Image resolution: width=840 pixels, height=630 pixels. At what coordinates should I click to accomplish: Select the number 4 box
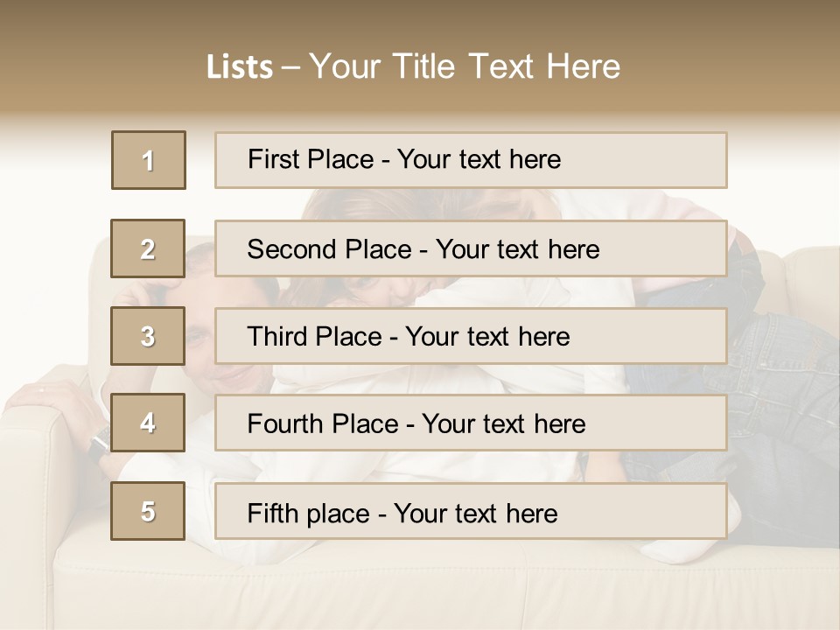click(149, 423)
